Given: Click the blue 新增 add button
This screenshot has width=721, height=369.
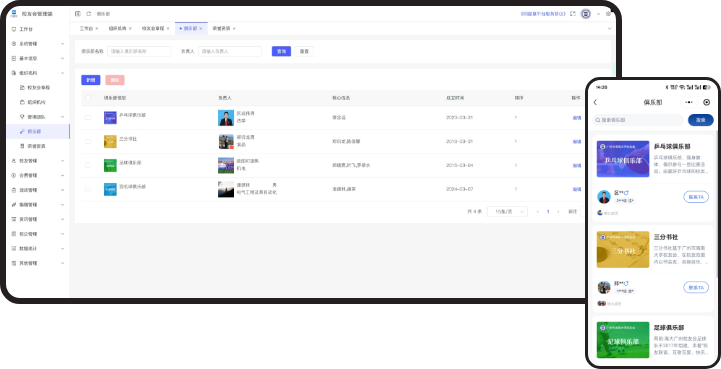Looking at the screenshot, I should 91,80.
